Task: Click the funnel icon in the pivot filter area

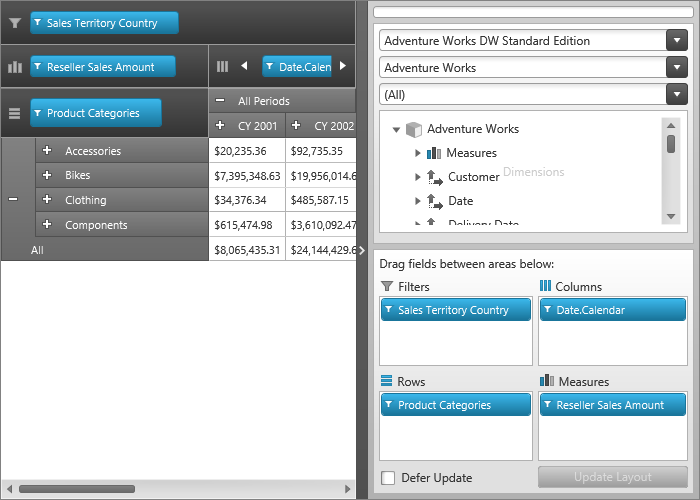Action: click(x=15, y=23)
